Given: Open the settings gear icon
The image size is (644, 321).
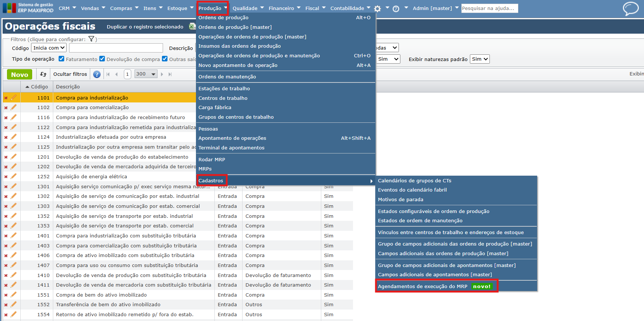Looking at the screenshot, I should (377, 9).
